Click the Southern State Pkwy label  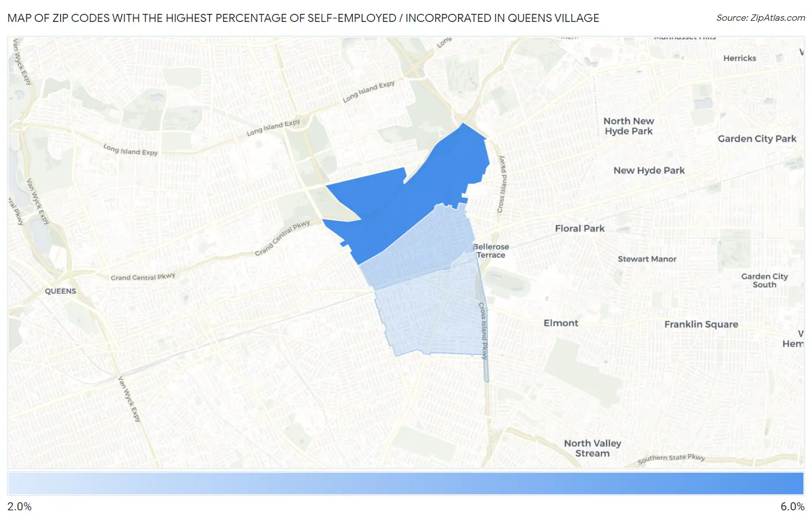671,458
